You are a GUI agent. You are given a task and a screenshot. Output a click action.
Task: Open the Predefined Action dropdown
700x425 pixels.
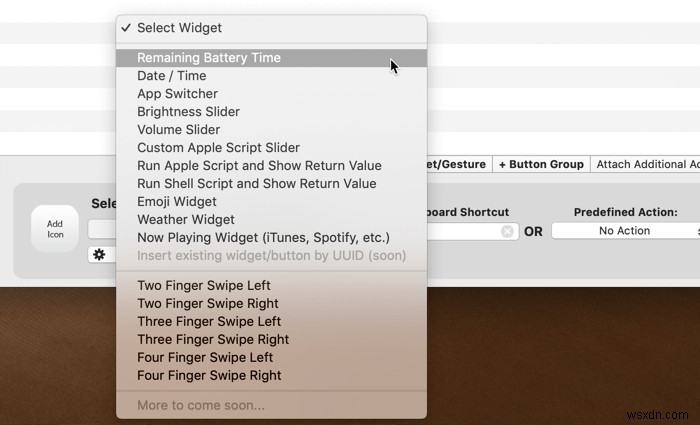pyautogui.click(x=625, y=231)
